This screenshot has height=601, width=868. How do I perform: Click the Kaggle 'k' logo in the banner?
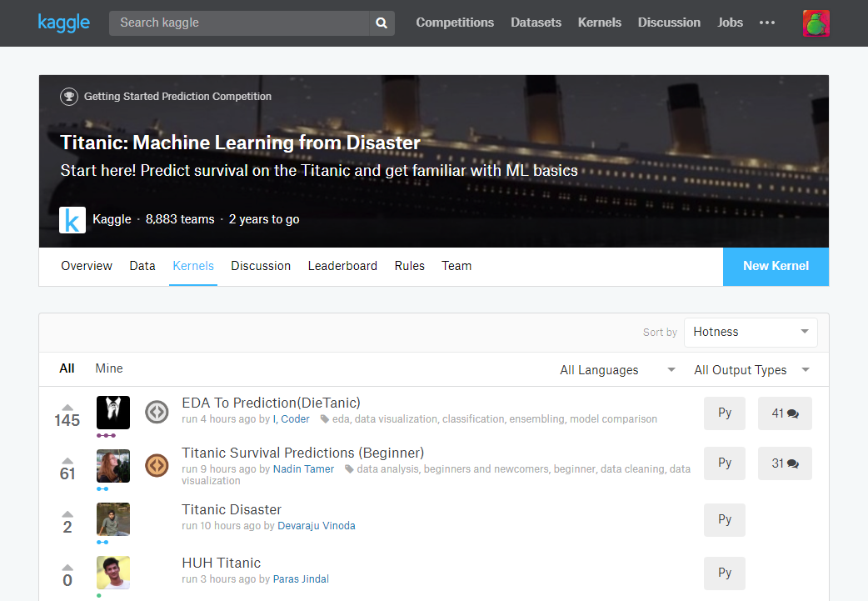pos(71,219)
